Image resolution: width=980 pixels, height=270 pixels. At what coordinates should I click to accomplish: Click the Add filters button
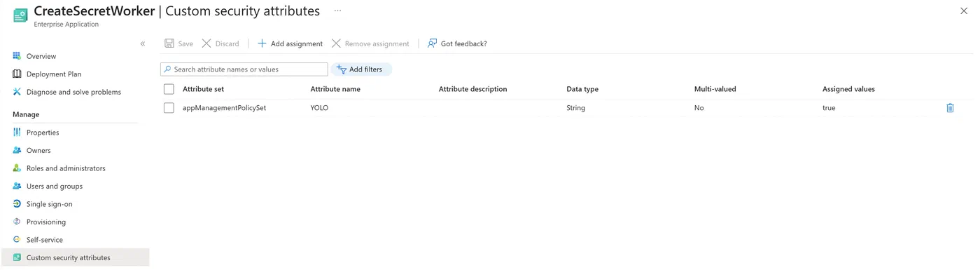360,69
